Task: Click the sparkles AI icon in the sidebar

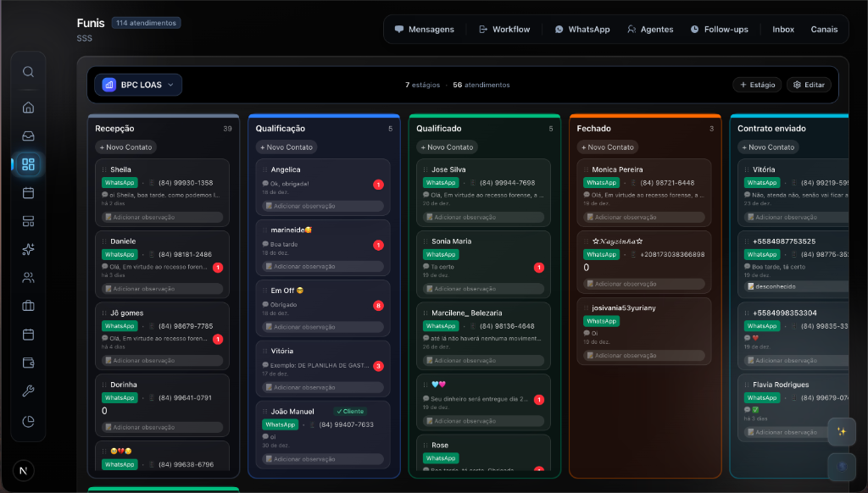Action: click(28, 249)
